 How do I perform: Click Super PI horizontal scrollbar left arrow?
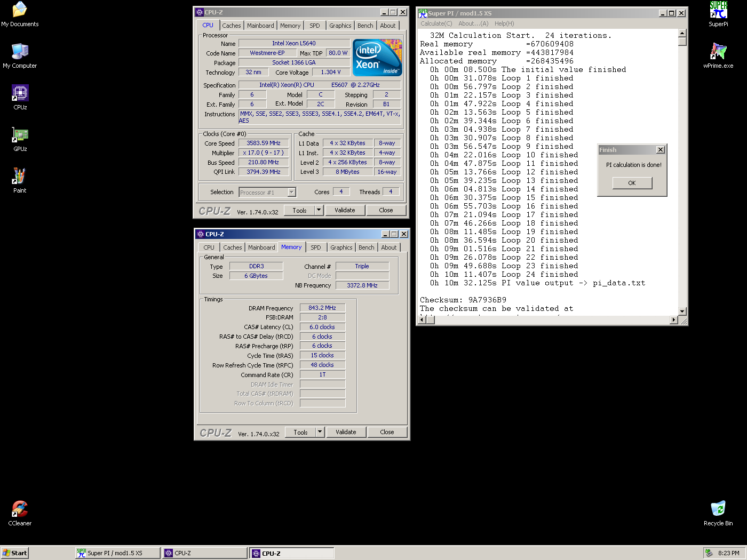pos(422,320)
